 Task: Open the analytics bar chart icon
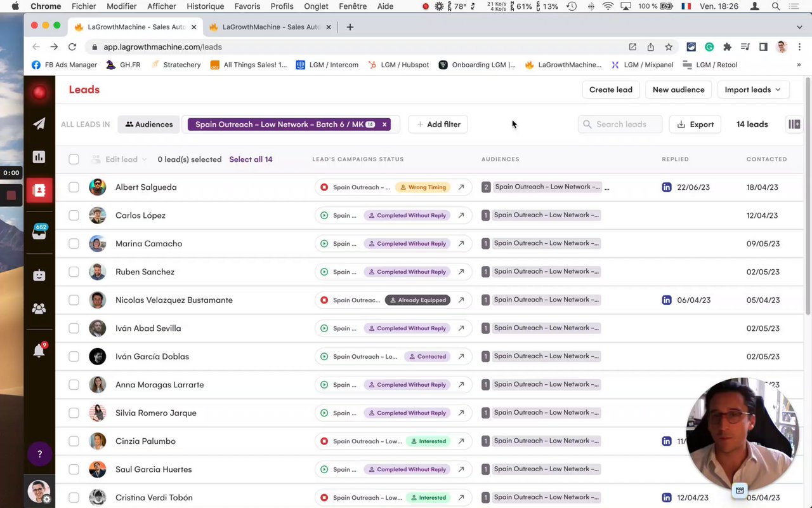[39, 157]
